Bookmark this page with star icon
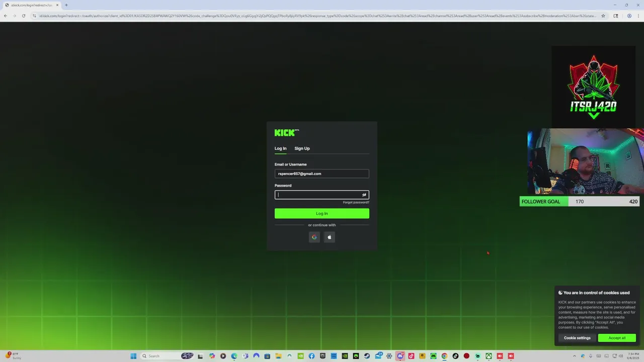 (603, 16)
